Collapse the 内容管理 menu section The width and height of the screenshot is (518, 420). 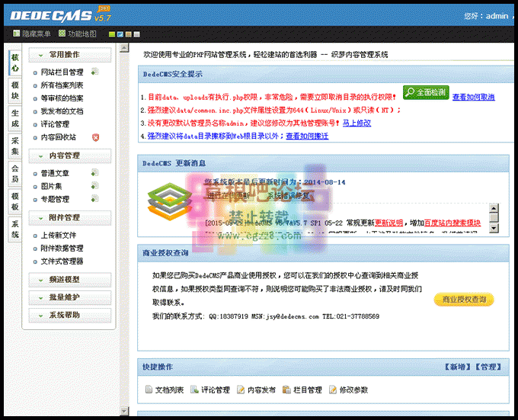click(x=70, y=155)
